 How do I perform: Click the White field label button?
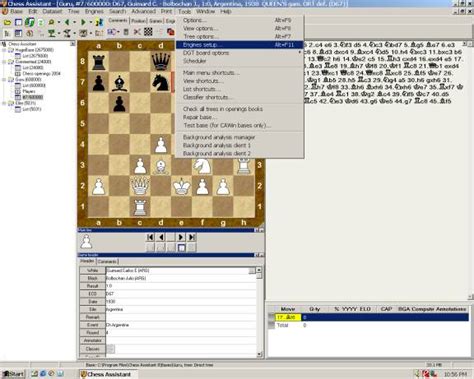(x=92, y=270)
